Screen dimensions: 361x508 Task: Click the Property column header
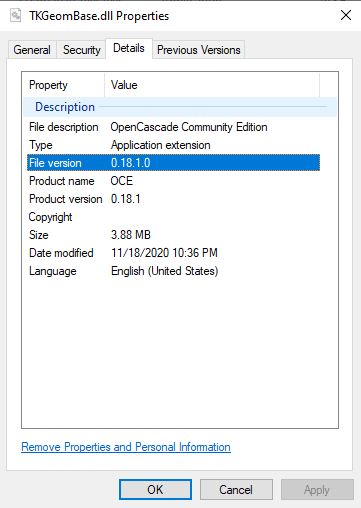pos(63,85)
